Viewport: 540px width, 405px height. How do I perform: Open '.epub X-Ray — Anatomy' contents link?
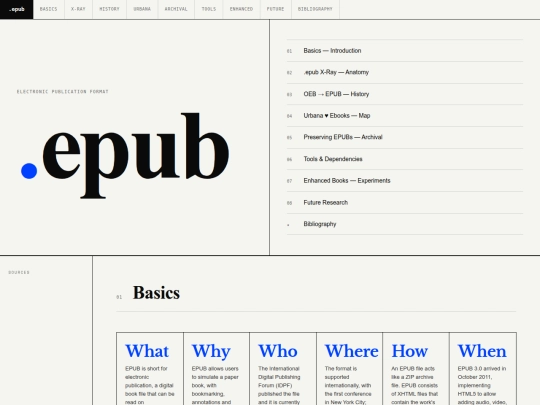[x=405, y=72]
